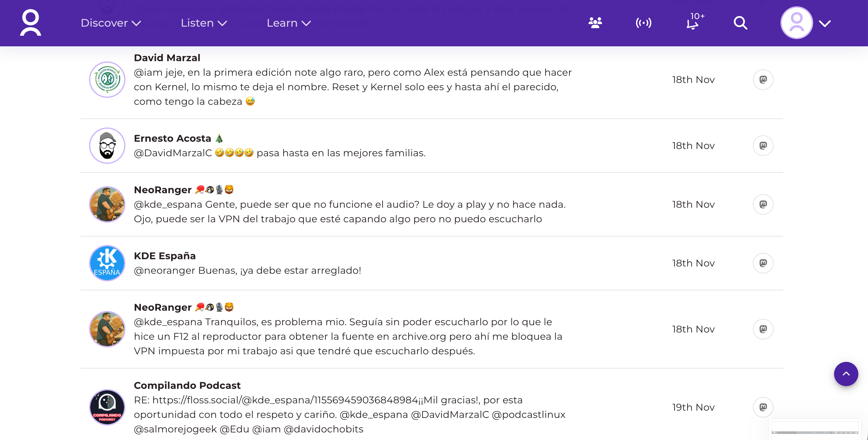Click the Compilando Podcast author name
Image resolution: width=868 pixels, height=440 pixels.
tap(187, 385)
